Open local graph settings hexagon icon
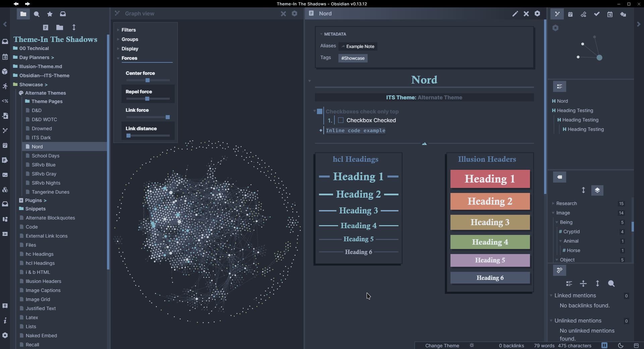The image size is (644, 349). (555, 28)
